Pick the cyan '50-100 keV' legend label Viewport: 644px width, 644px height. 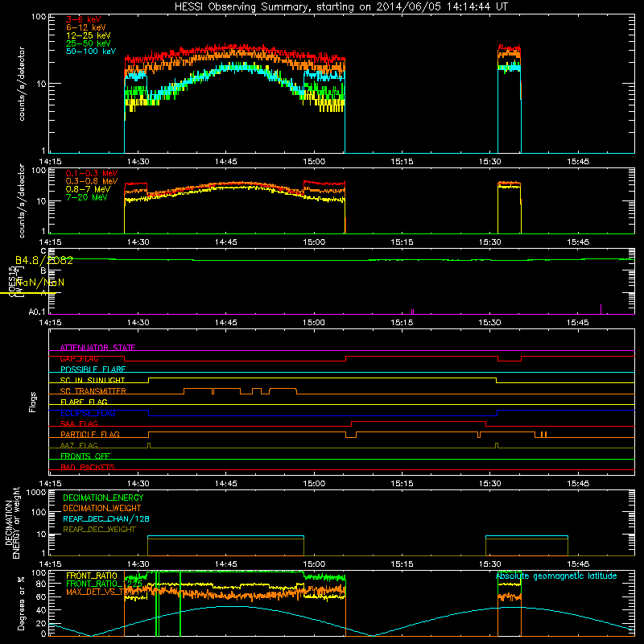click(x=90, y=52)
